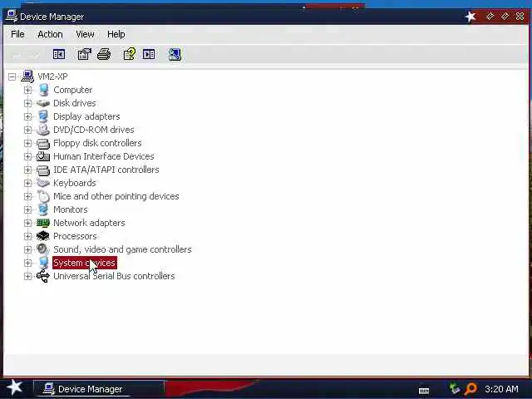Screen dimensions: 532x399
Task: Click the USB trident icon
Action: coord(43,276)
